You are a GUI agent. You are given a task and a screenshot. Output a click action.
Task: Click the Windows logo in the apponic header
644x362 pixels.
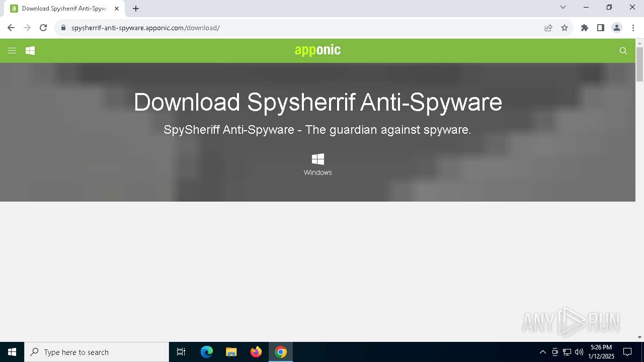30,51
